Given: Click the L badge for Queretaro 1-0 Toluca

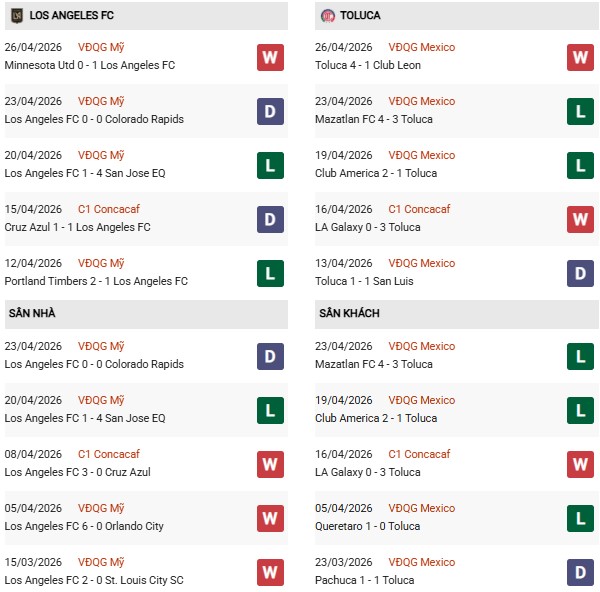Looking at the screenshot, I should [581, 518].
